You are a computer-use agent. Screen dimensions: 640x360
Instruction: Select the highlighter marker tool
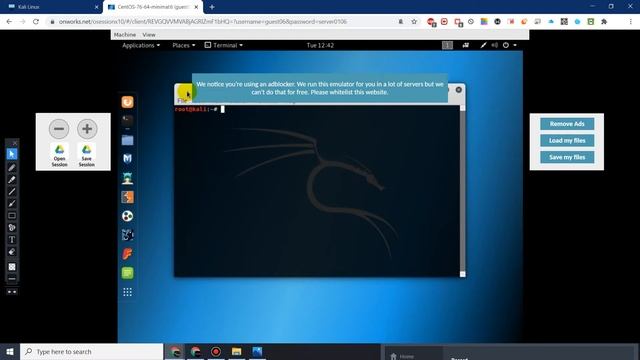tap(12, 180)
